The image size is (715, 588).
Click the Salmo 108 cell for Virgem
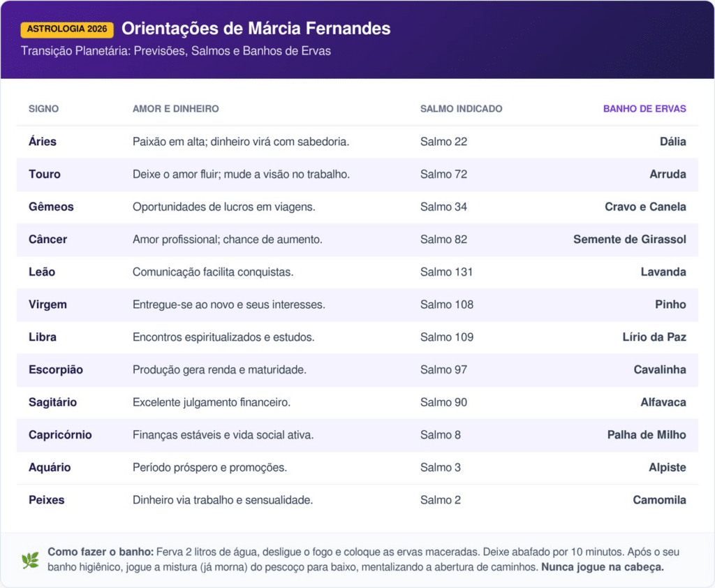[x=446, y=304]
